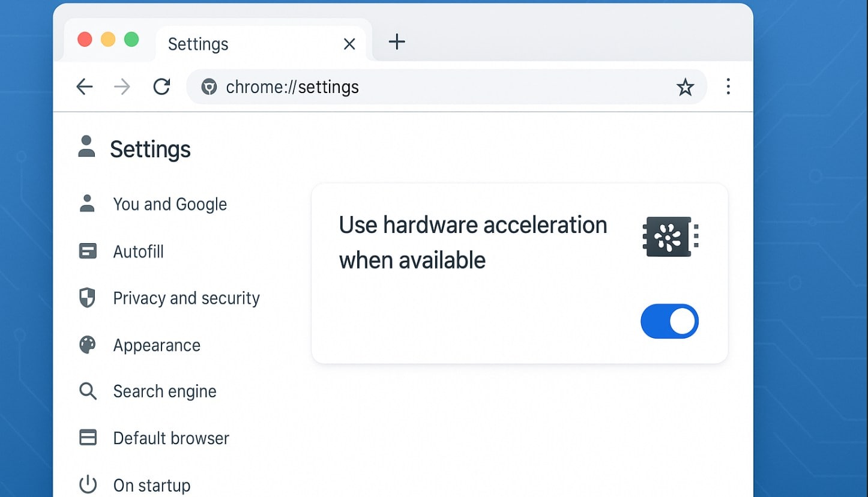Select the You and Google person icon
The image size is (868, 497).
[x=88, y=204]
